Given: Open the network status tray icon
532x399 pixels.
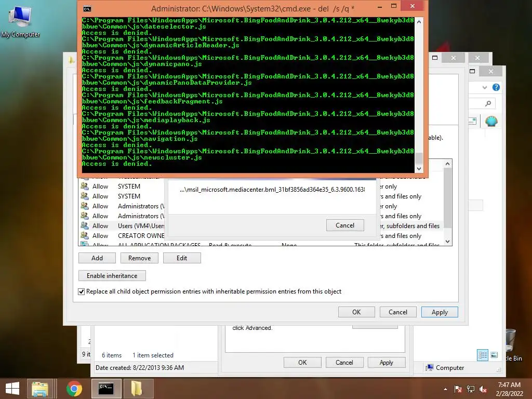Looking at the screenshot, I should pyautogui.click(x=471, y=389).
